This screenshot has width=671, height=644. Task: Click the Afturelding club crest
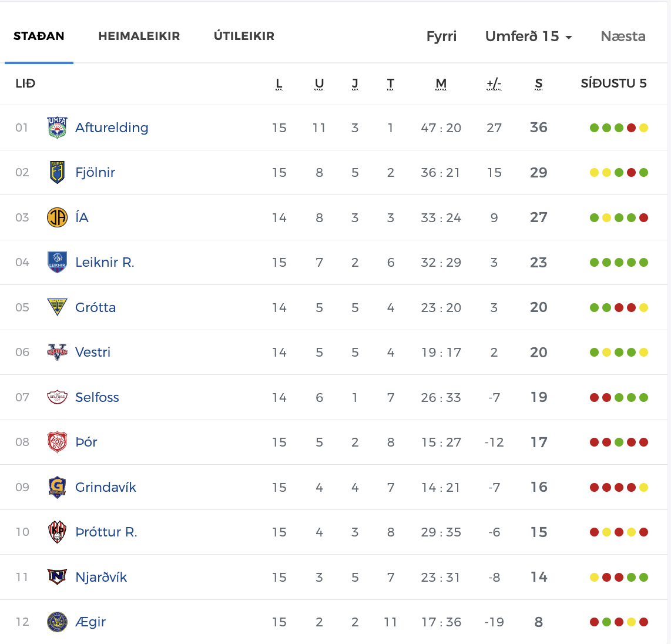[x=57, y=128]
